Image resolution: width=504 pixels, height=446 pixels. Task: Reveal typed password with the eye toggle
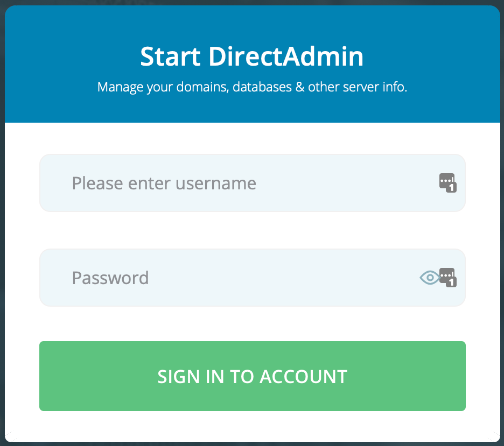[x=429, y=278]
